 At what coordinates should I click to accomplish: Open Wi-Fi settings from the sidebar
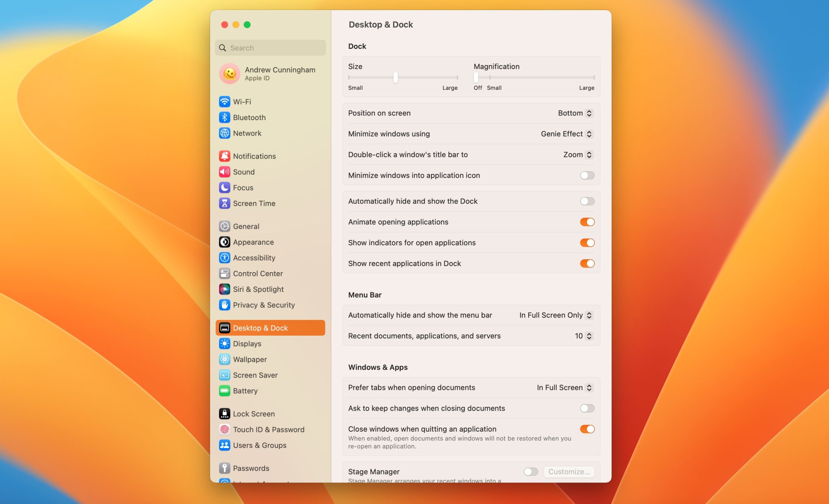click(x=242, y=102)
